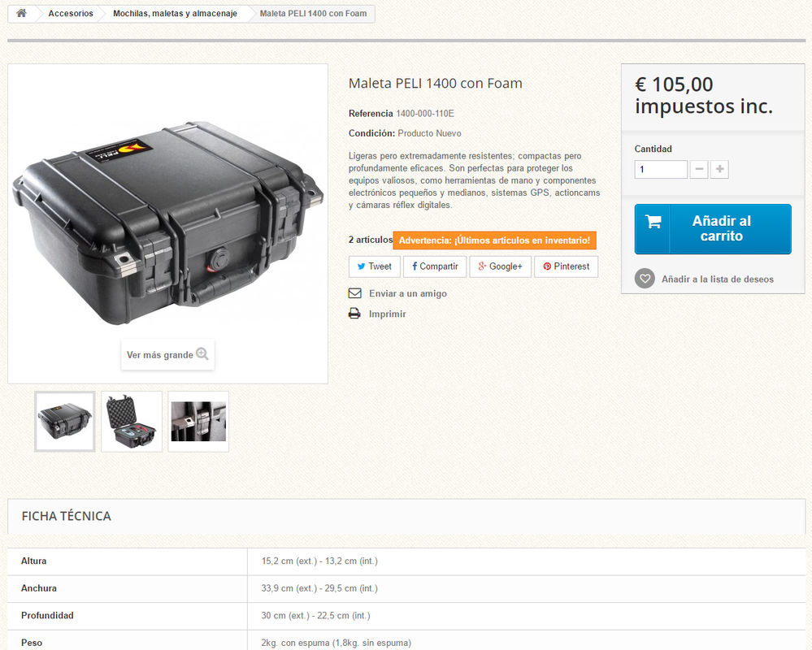
Task: Share the product with Tweet button
Action: (x=375, y=266)
